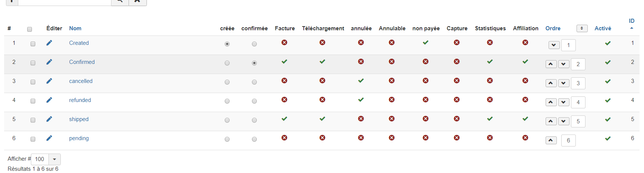Click the edit pencil for pending status
This screenshot has height=173, width=644.
tap(49, 138)
